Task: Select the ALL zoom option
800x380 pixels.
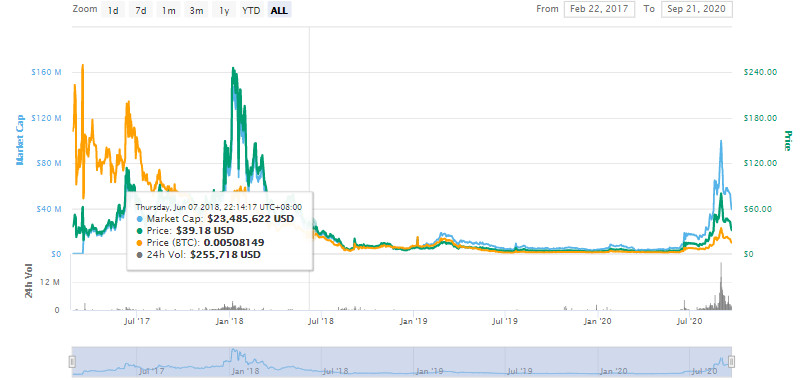Action: pos(279,10)
